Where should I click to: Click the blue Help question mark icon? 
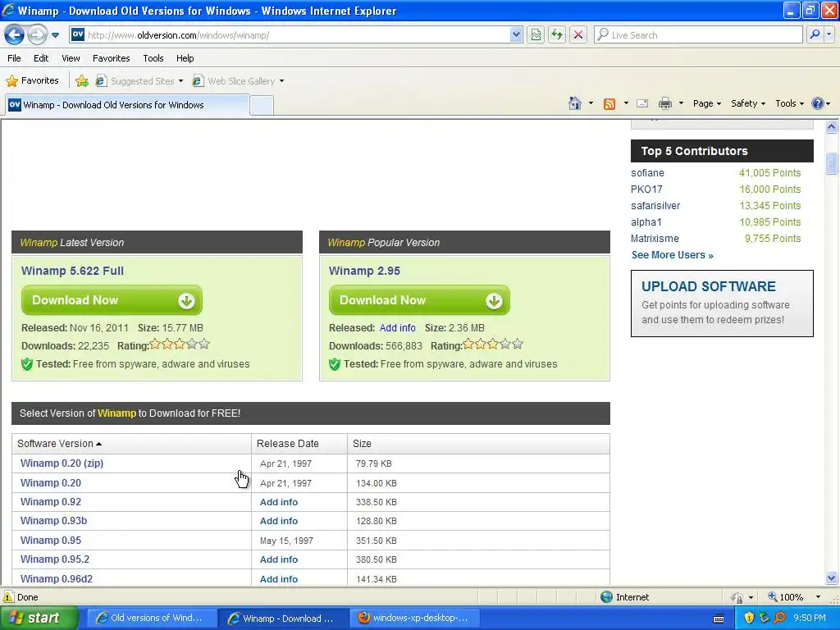(818, 103)
